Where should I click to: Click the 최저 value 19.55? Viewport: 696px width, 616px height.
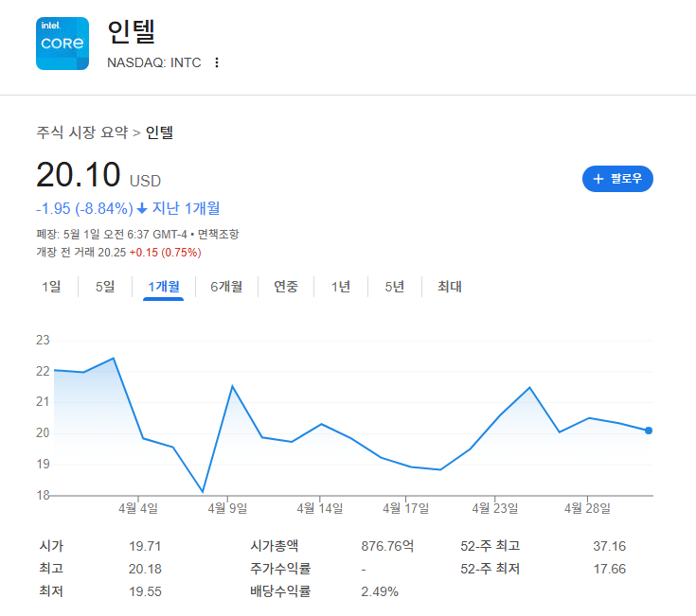145,591
